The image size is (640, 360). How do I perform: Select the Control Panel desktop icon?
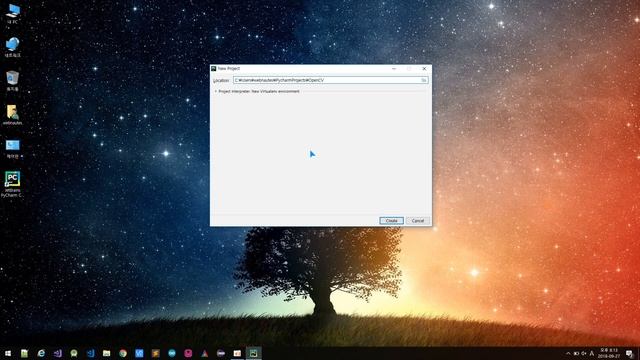point(12,149)
